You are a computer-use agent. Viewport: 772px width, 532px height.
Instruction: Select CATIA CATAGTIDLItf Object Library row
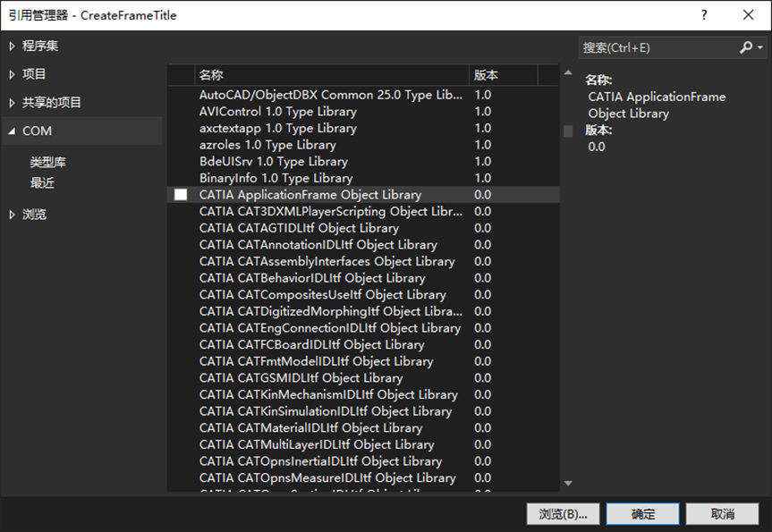363,228
